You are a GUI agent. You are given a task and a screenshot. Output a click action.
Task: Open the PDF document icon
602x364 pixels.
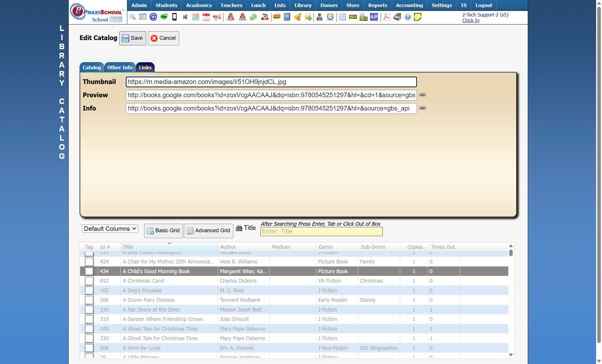pyautogui.click(x=387, y=17)
